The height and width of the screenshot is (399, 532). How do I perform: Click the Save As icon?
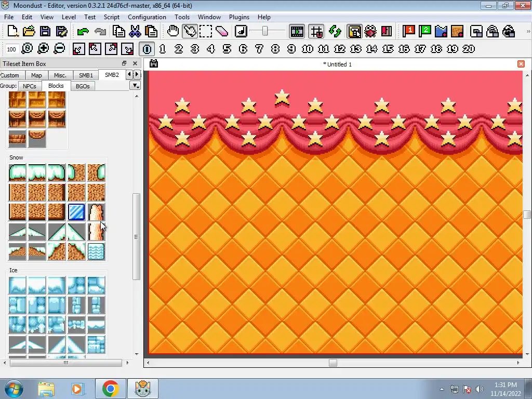click(x=61, y=31)
